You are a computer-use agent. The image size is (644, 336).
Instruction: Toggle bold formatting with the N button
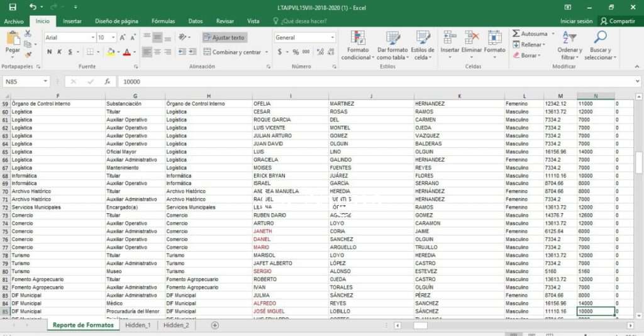click(50, 52)
